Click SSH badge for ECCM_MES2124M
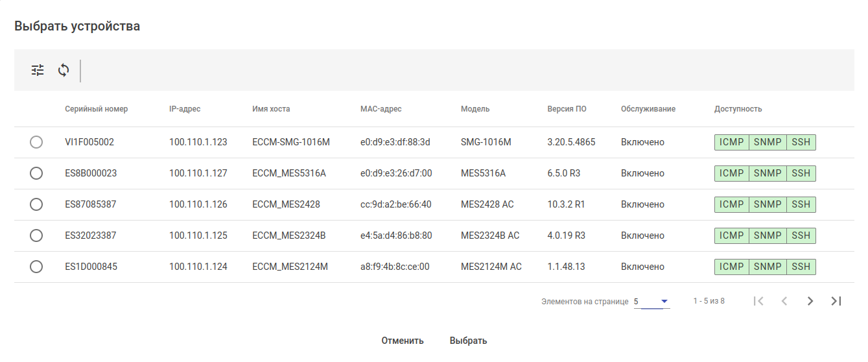This screenshot has width=868, height=362. click(801, 267)
